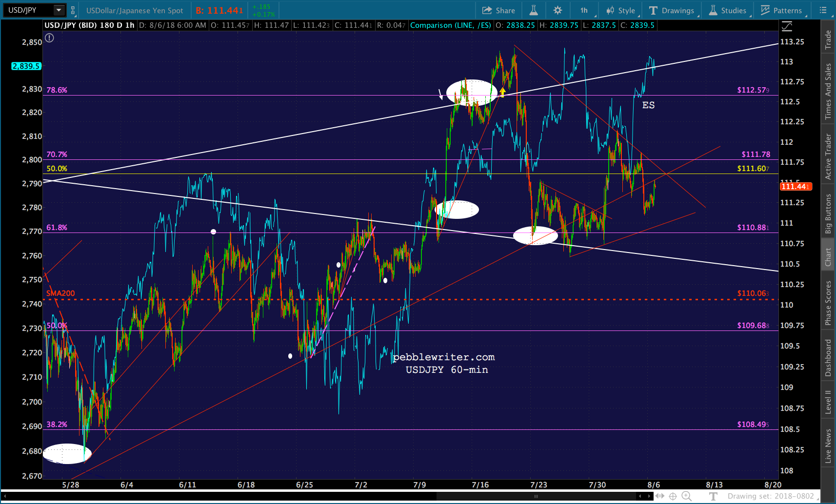Click the expand time axis arrows icon
This screenshot has width=836, height=504.
point(660,496)
